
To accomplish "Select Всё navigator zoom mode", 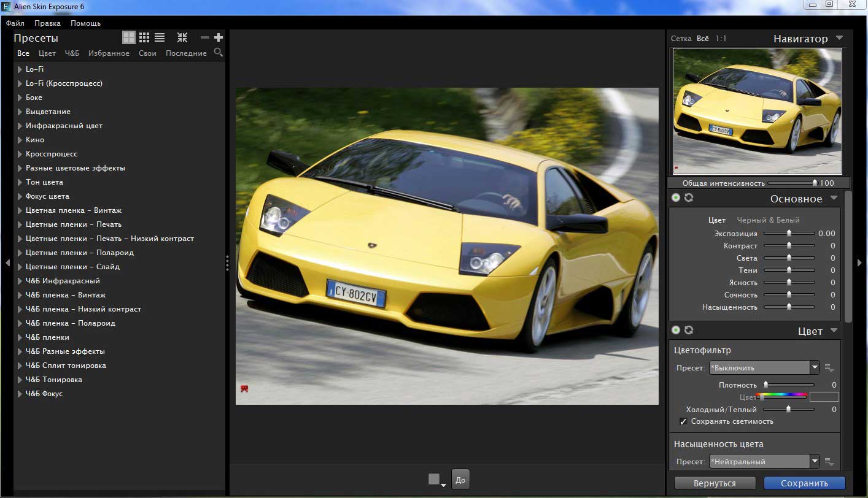I will coord(703,39).
